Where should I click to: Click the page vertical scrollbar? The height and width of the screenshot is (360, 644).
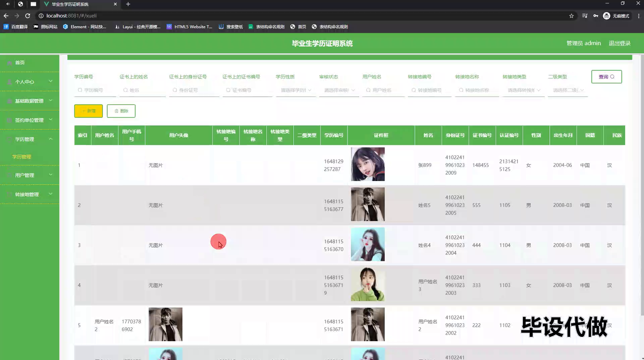click(x=642, y=185)
